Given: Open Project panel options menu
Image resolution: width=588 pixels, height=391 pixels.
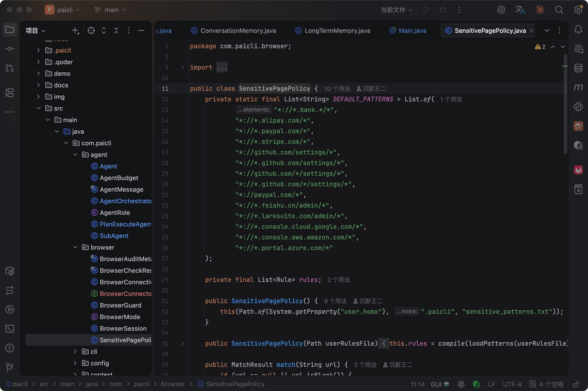Looking at the screenshot, I should [x=129, y=31].
